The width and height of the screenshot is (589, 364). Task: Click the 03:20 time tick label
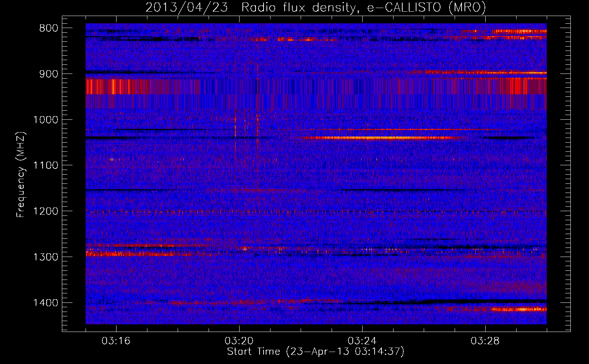click(239, 341)
